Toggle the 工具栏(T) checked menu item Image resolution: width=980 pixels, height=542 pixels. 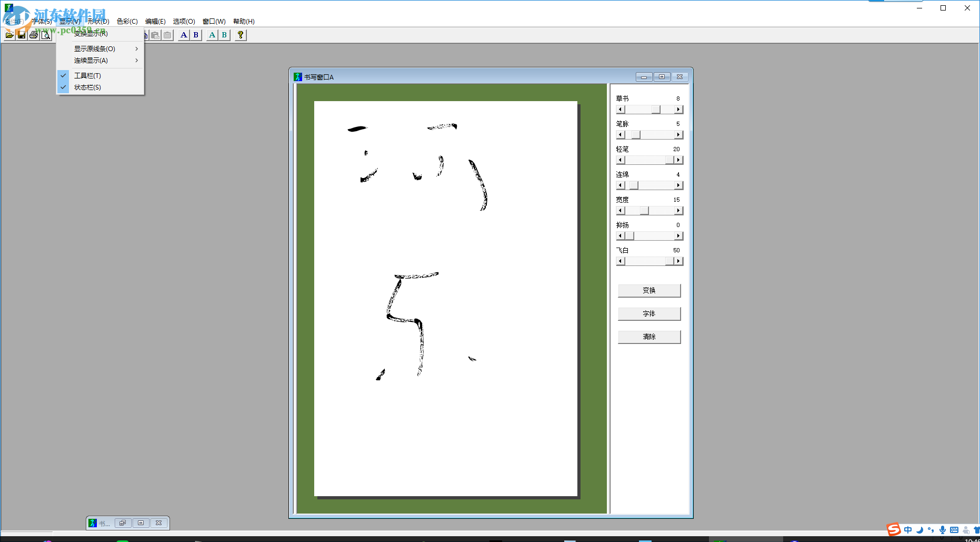[100, 75]
